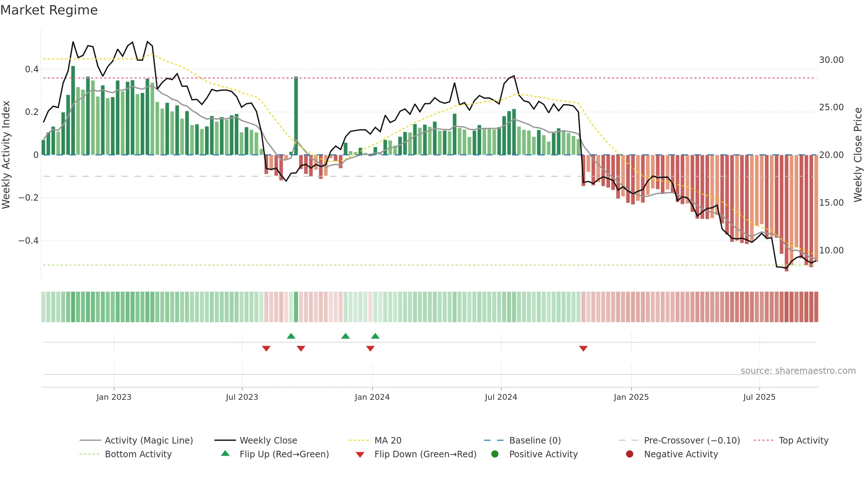Image resolution: width=868 pixels, height=488 pixels.
Task: Click the isolated tall green spike bar in autumn 2023
Action: coord(296,116)
